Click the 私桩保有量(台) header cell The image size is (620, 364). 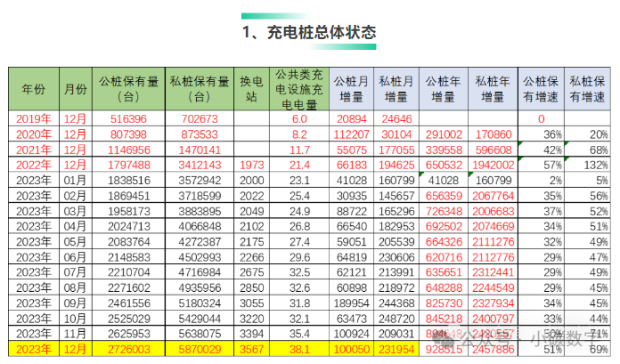tap(200, 89)
